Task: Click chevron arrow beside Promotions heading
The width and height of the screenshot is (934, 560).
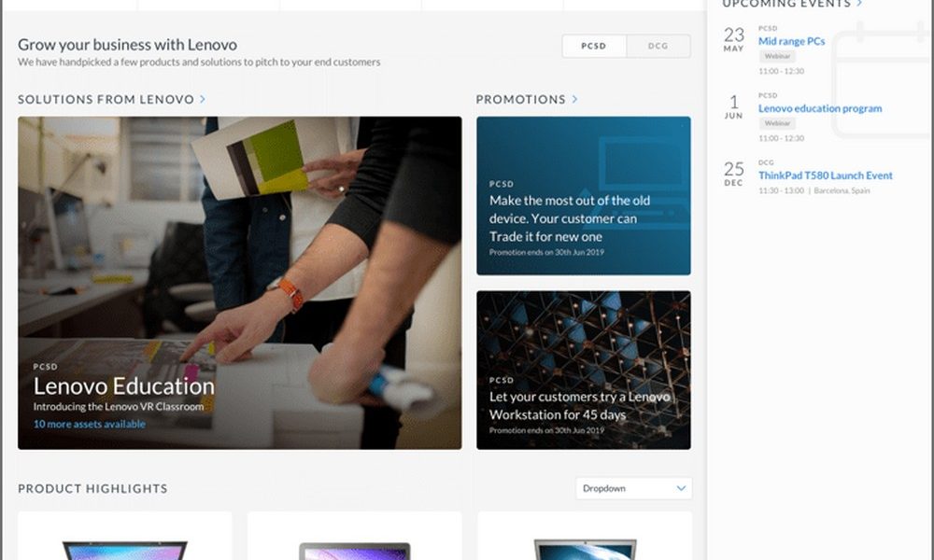Action: click(574, 99)
